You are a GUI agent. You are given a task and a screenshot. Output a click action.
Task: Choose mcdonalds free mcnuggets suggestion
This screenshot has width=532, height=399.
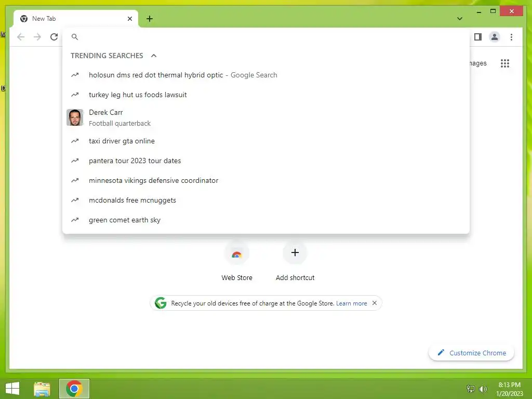(266, 200)
